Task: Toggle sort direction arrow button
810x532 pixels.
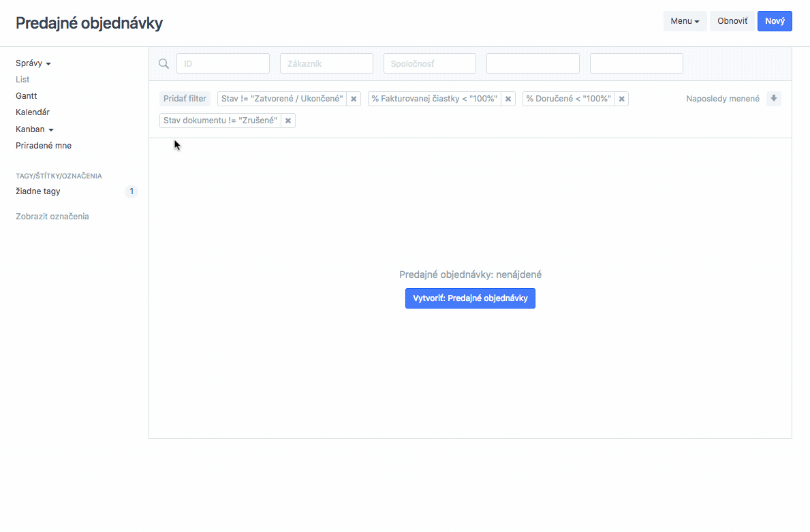Action: click(x=774, y=99)
